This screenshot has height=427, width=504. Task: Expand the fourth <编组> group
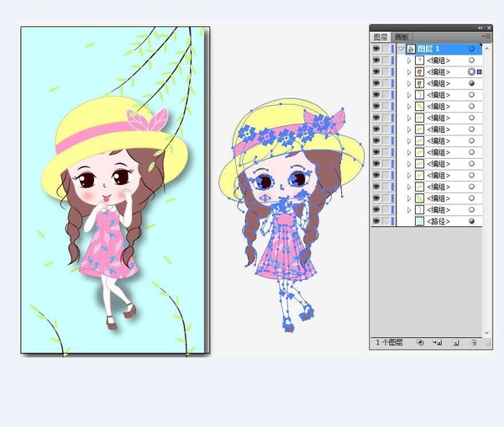(409, 95)
